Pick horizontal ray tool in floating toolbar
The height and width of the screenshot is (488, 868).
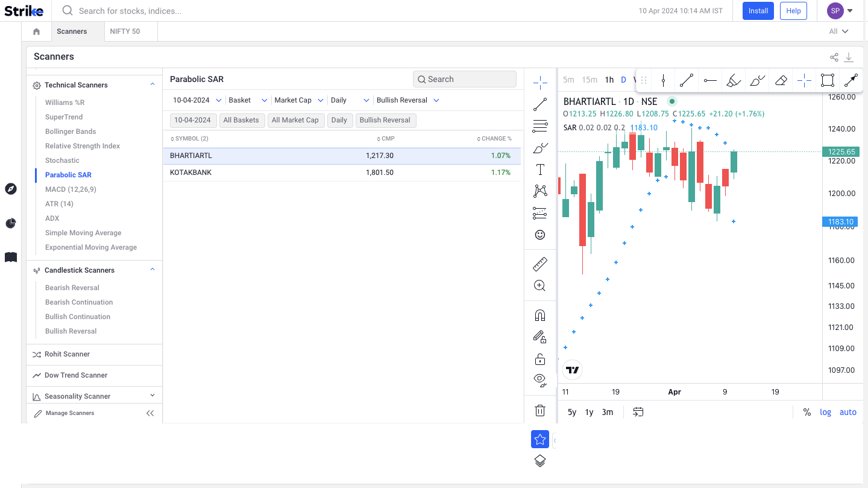tap(710, 80)
